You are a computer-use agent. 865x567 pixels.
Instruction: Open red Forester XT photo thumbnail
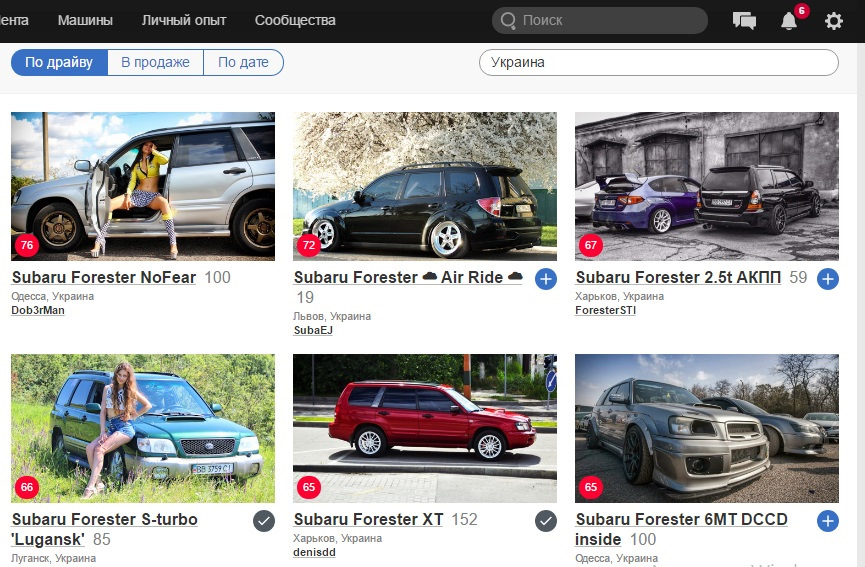pyautogui.click(x=425, y=429)
